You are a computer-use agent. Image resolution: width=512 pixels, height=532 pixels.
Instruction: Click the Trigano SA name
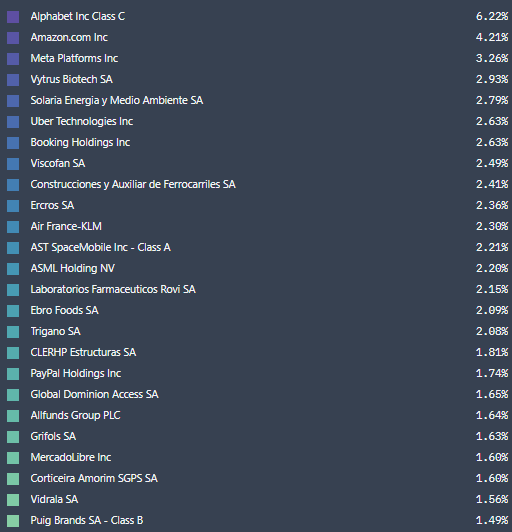(x=56, y=331)
